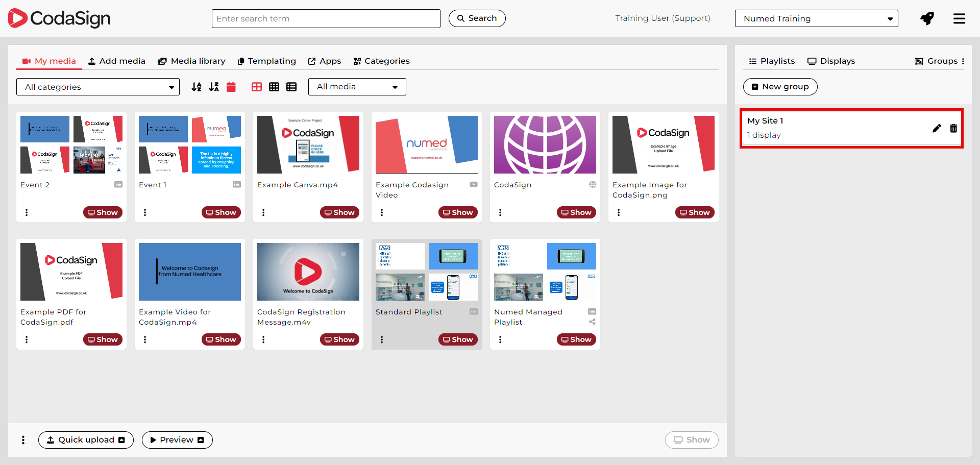Switch to large grid view
The width and height of the screenshot is (980, 465).
coord(257,87)
